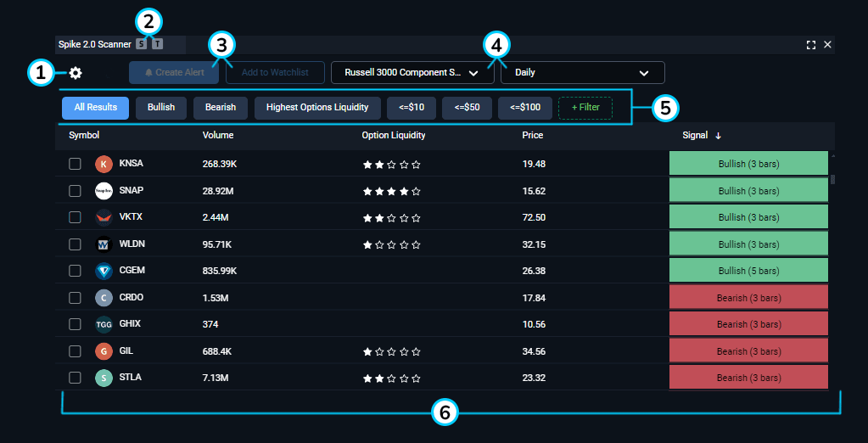
Task: Click the sort arrow beside the Signal header
Action: tap(718, 136)
